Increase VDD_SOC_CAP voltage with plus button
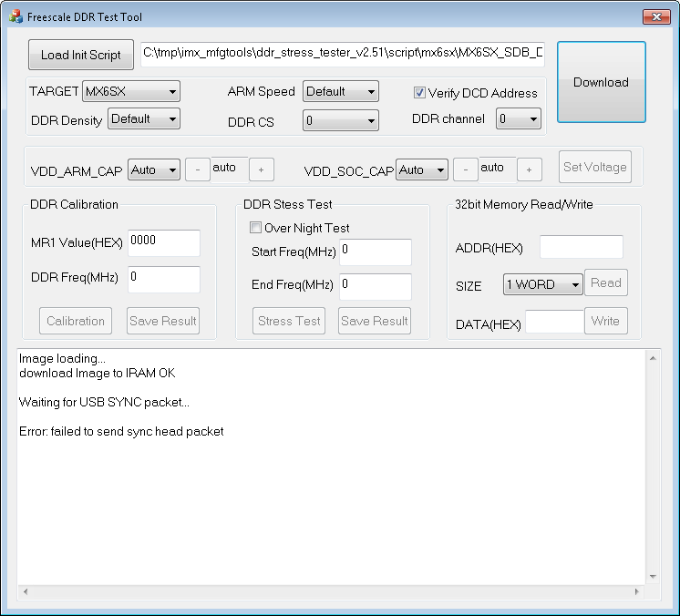The width and height of the screenshot is (680, 616). click(x=529, y=169)
